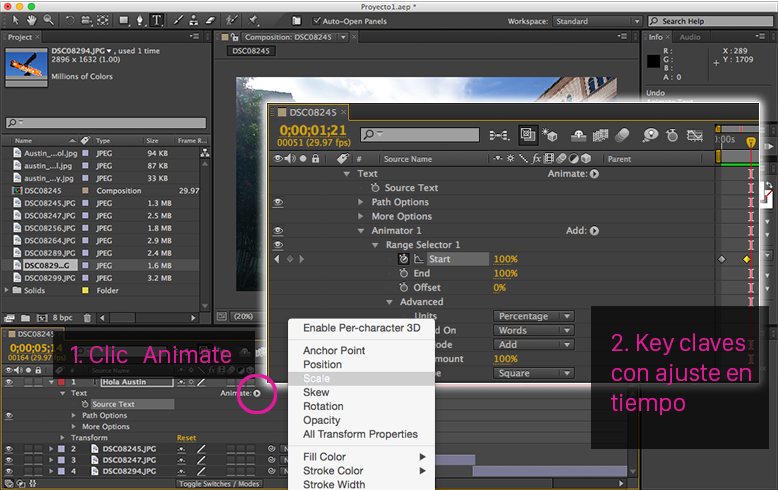Open the Words based-on dropdown
This screenshot has width=778, height=490.
(x=533, y=330)
